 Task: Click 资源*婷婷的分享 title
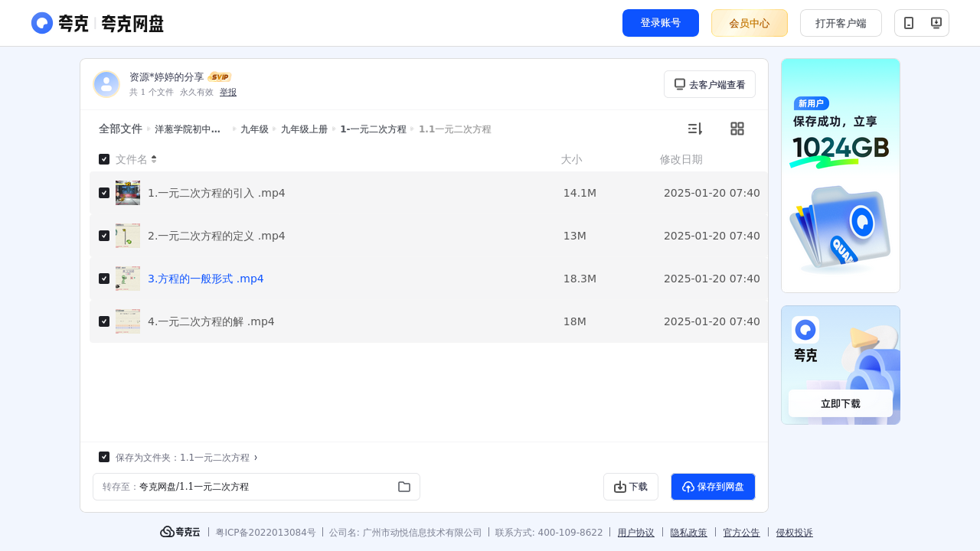(167, 77)
